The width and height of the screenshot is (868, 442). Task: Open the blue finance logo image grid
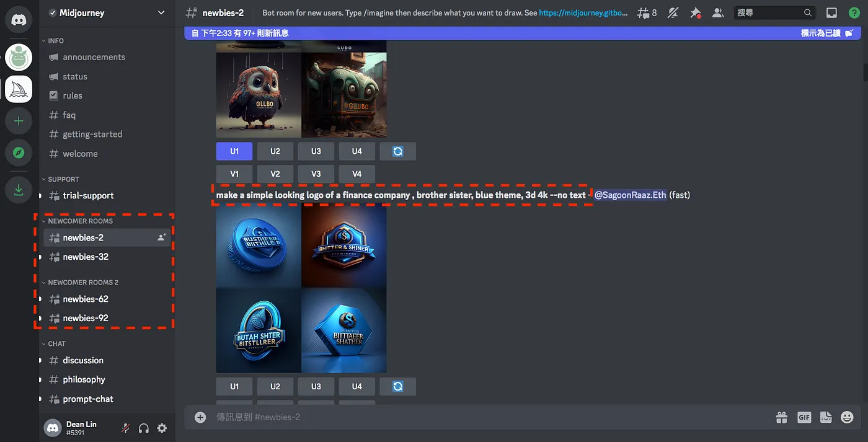301,288
